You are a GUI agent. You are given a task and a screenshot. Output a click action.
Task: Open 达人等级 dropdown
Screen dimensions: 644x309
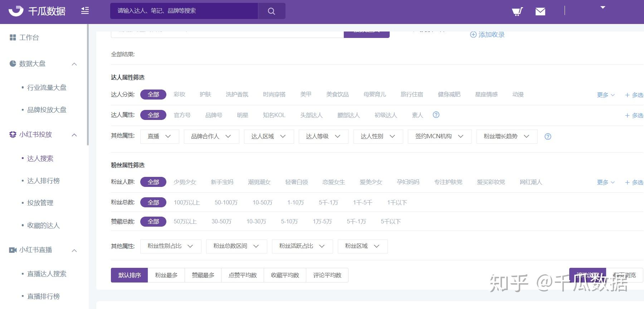click(x=323, y=136)
